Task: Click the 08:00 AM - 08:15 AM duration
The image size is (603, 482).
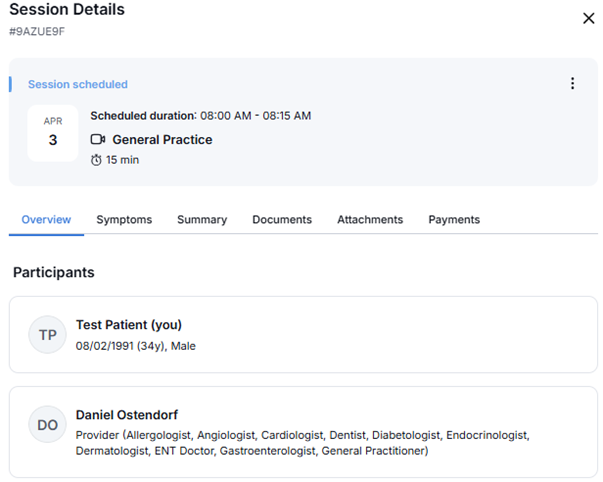Action: [254, 116]
